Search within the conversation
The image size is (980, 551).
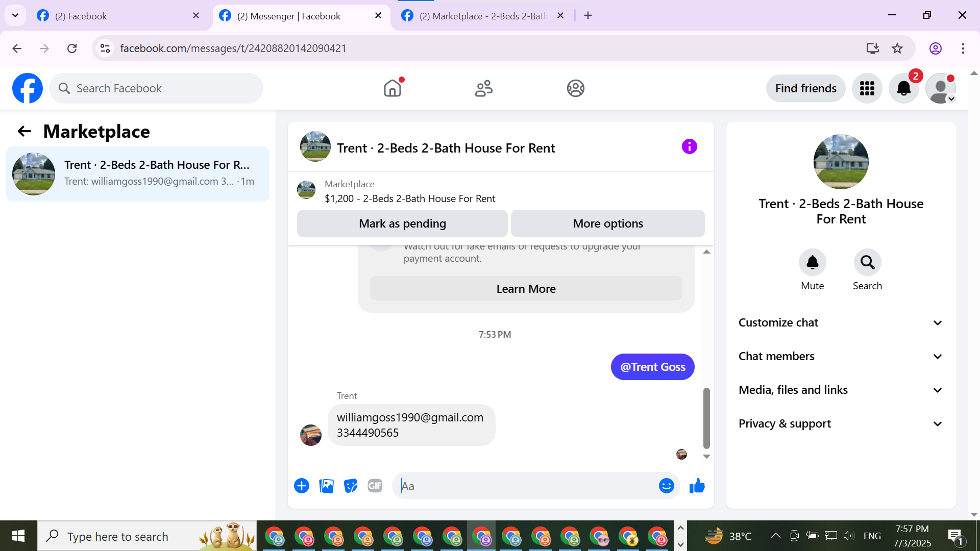pyautogui.click(x=867, y=262)
